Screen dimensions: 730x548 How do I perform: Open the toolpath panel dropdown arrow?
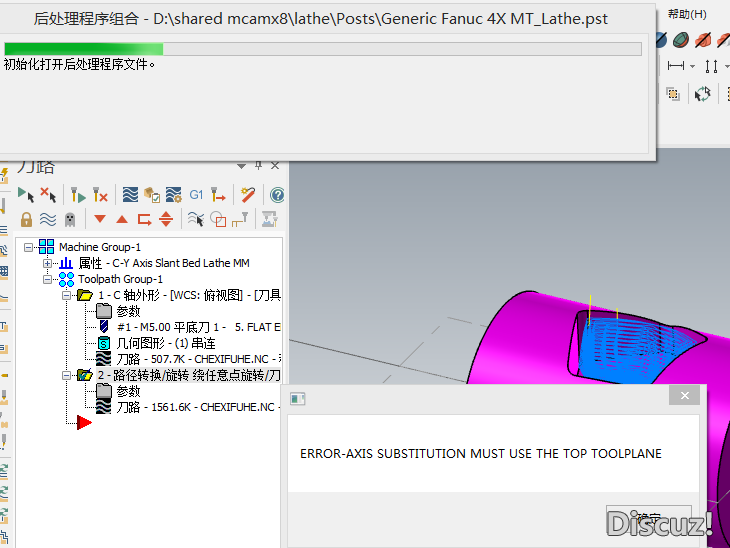point(241,166)
